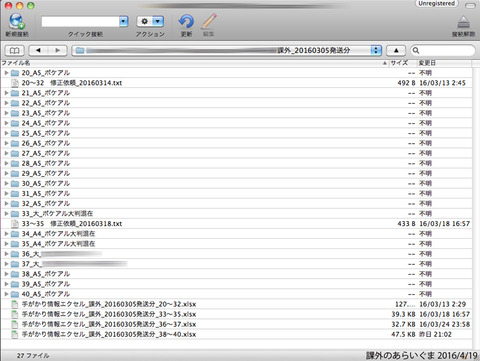Screen dimensions: 480x361
Task: Open the path popup stepper arrows
Action: pyautogui.click(x=376, y=50)
